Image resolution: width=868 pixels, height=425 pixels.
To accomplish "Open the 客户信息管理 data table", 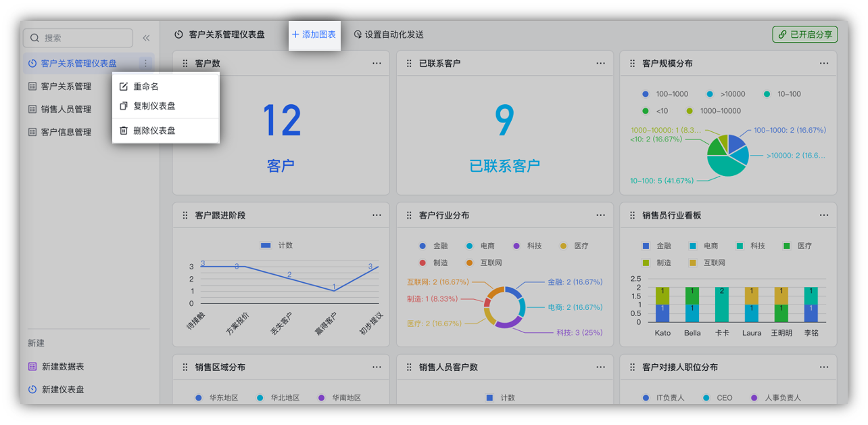I will tap(66, 132).
